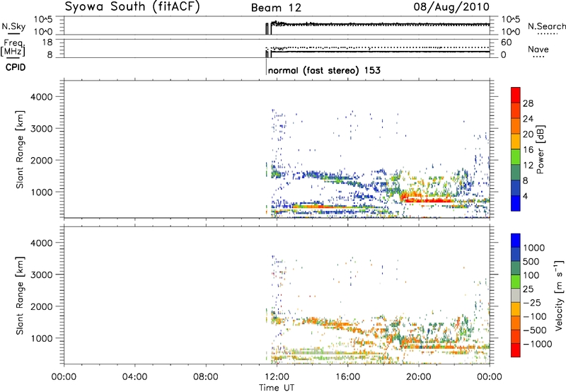The width and height of the screenshot is (566, 392).
Task: Click the red top segment of Power colorbar
Action: [516, 95]
